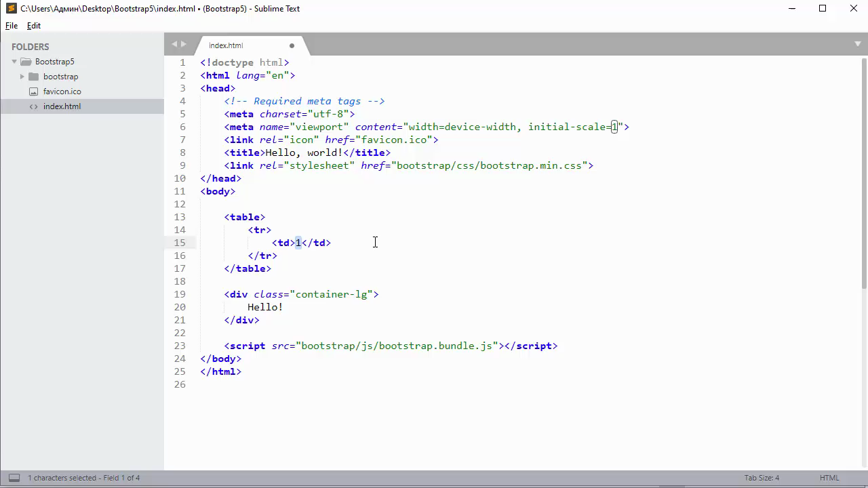Click the Sublime Text app icon in title bar
The height and width of the screenshot is (488, 868).
tap(11, 9)
